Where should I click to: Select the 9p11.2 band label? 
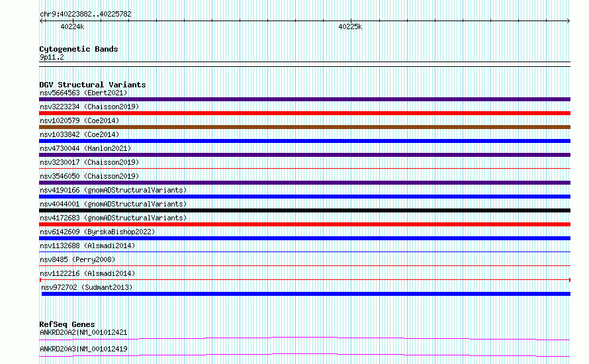point(52,57)
